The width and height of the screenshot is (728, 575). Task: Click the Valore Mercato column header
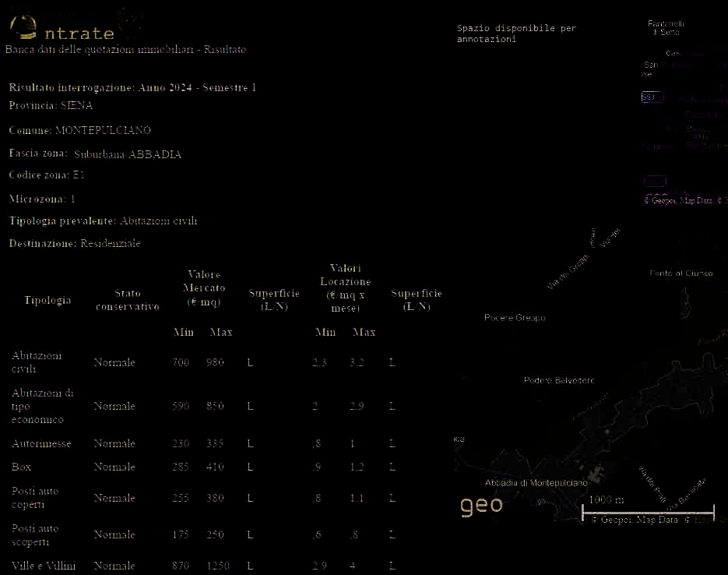pyautogui.click(x=204, y=287)
